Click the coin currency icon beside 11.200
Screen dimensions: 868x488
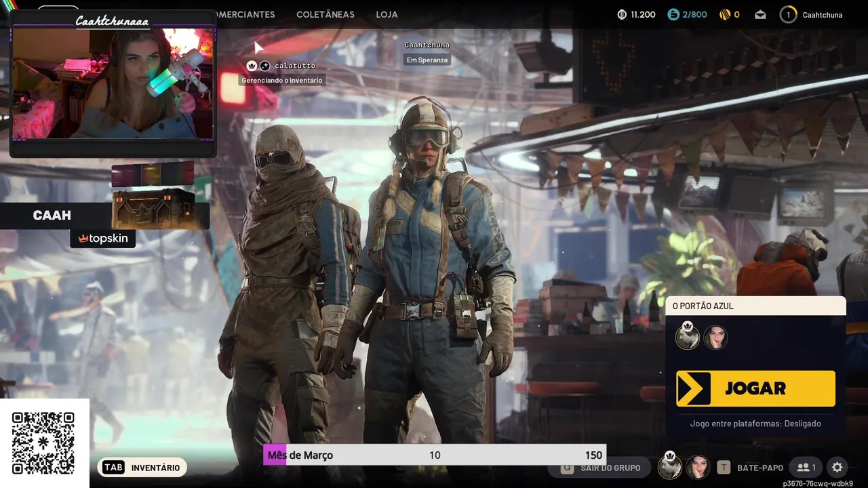[622, 14]
